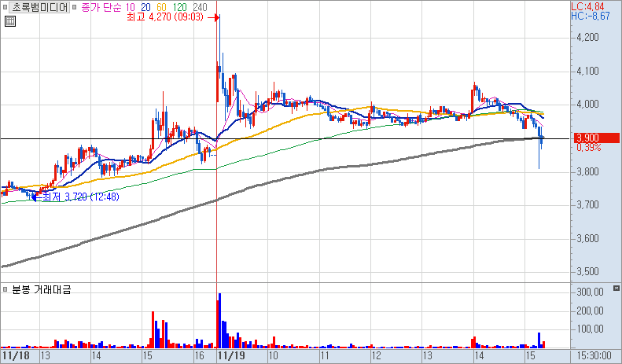The width and height of the screenshot is (622, 364).
Task: Select the 10-period moving average label
Action: tap(130, 7)
